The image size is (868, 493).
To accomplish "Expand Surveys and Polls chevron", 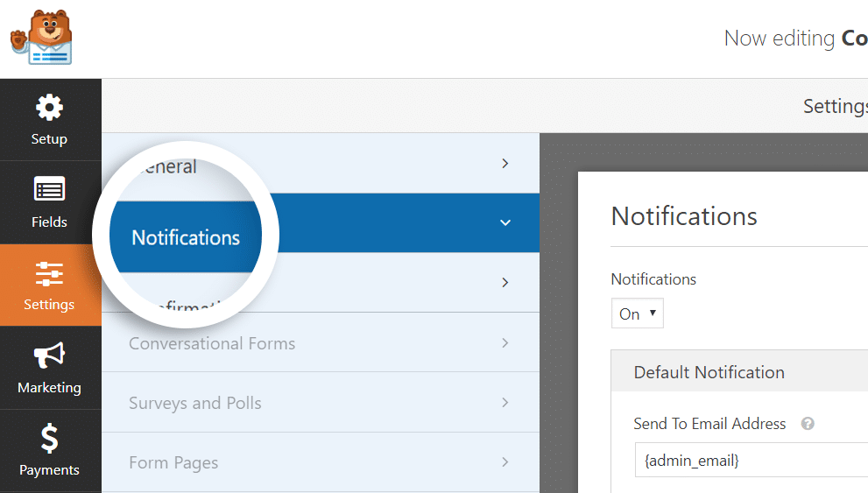I will pyautogui.click(x=505, y=402).
